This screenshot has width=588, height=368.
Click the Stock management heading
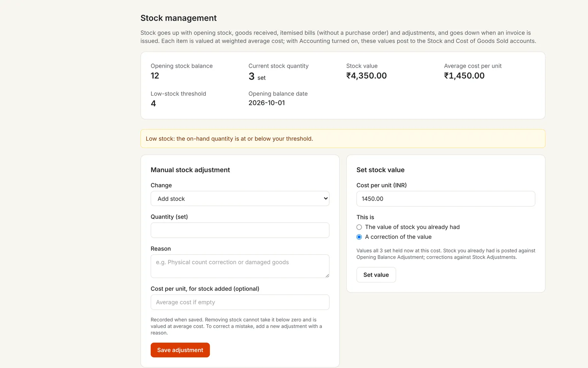coord(179,18)
